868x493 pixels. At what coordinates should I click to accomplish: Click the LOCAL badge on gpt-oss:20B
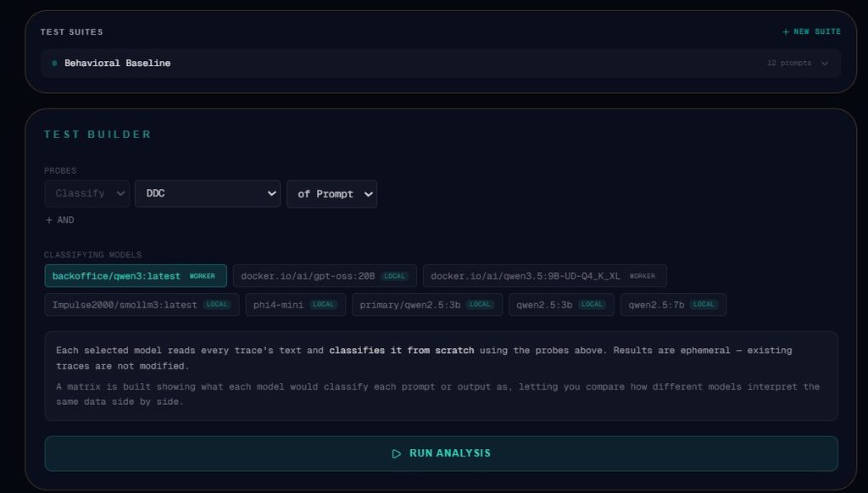point(395,276)
